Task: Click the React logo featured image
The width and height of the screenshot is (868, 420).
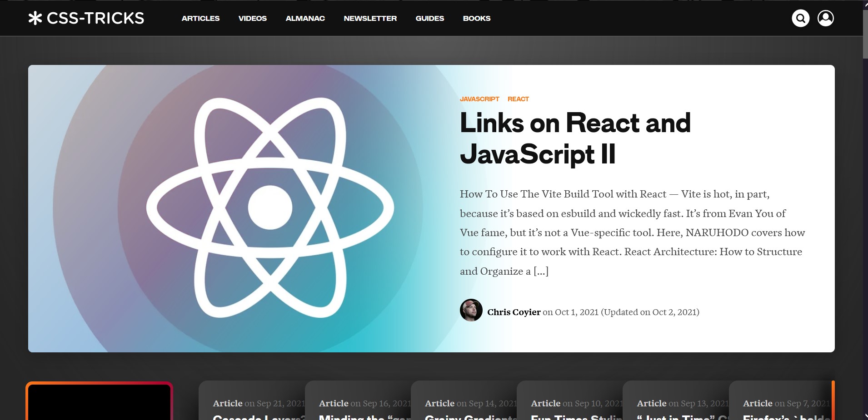Action: (270, 208)
